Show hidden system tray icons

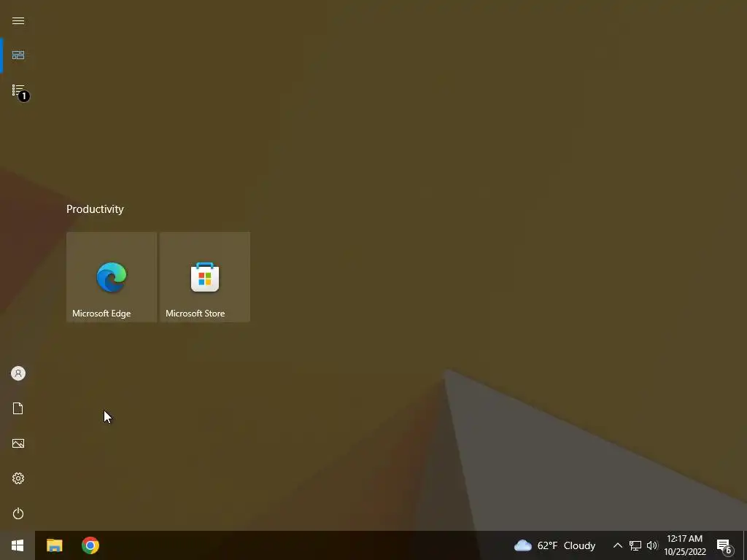(617, 545)
